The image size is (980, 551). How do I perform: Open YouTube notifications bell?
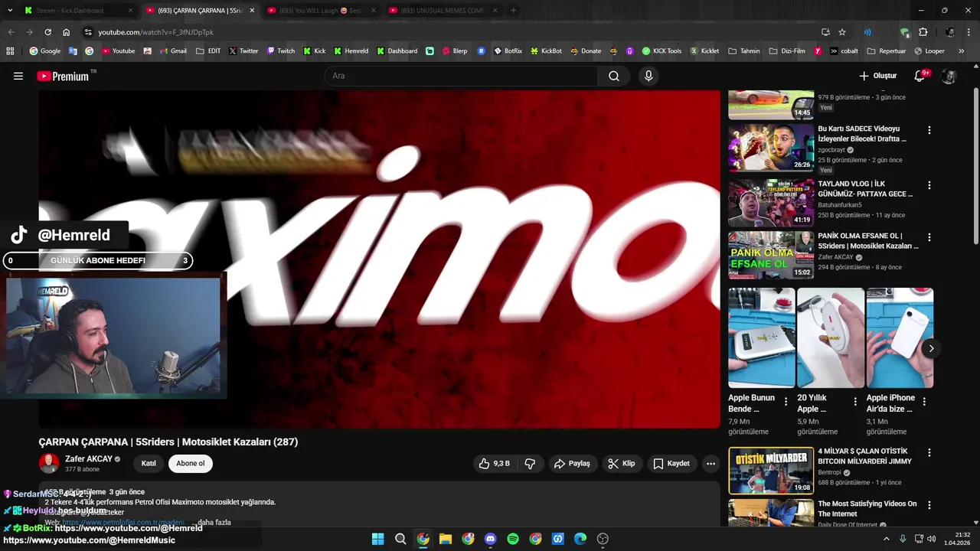pos(920,76)
